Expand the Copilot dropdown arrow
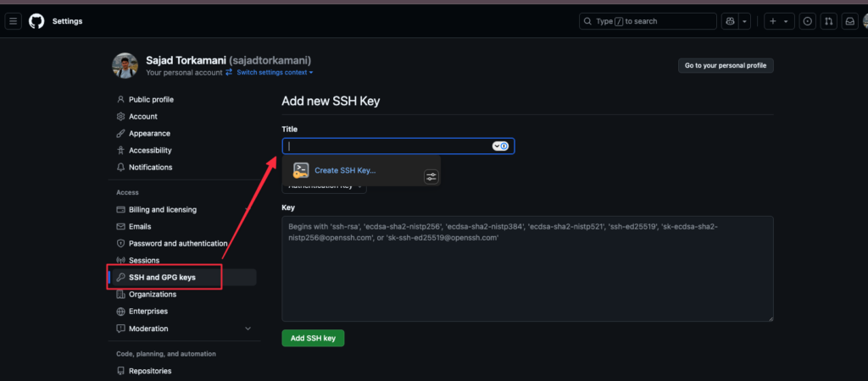Viewport: 868px width, 381px height. (x=744, y=21)
